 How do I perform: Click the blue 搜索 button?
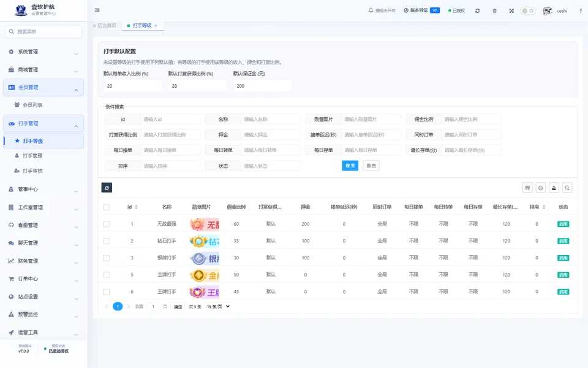pyautogui.click(x=350, y=166)
